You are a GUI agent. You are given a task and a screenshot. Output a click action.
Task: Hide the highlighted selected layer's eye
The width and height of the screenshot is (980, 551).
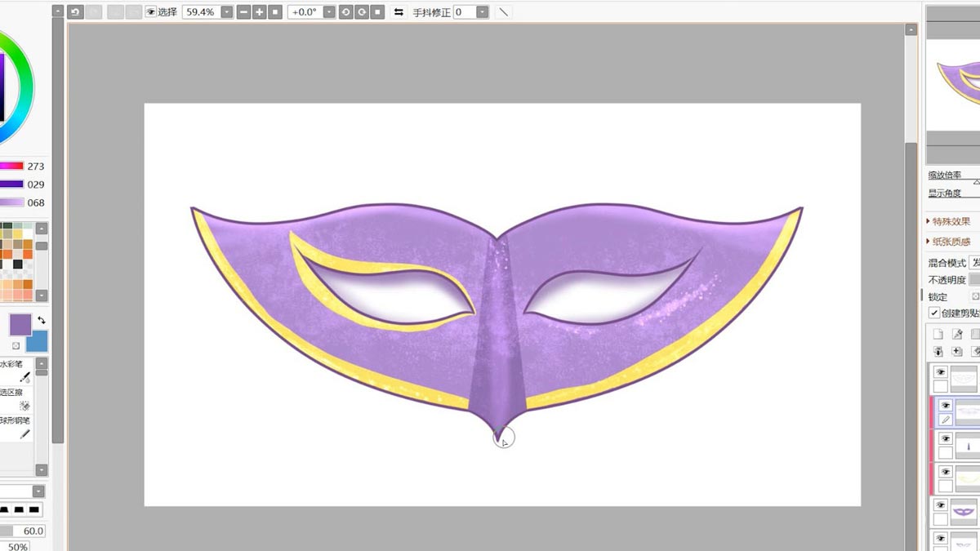(945, 406)
